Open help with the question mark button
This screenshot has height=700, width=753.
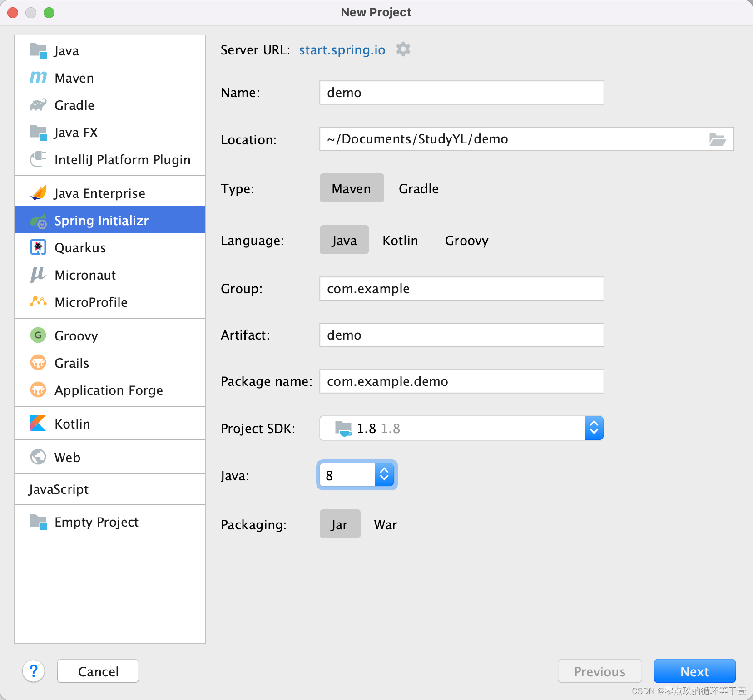pos(34,671)
